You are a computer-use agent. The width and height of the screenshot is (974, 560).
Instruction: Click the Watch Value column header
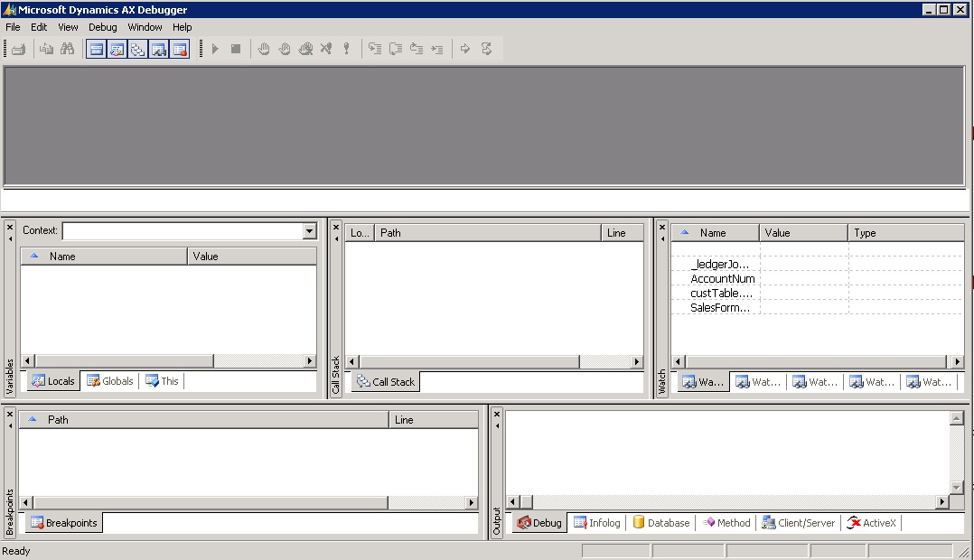coord(803,233)
